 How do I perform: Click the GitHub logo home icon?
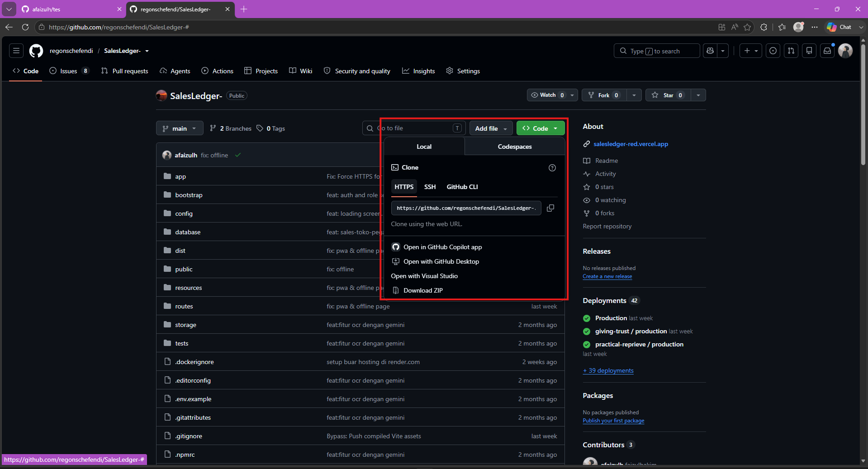tap(36, 51)
